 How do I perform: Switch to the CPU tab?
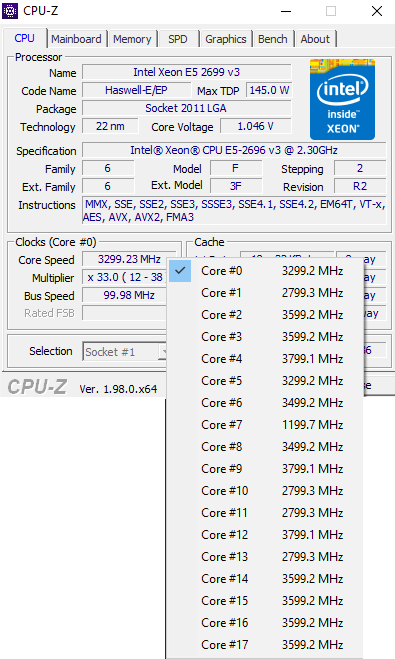(x=24, y=38)
